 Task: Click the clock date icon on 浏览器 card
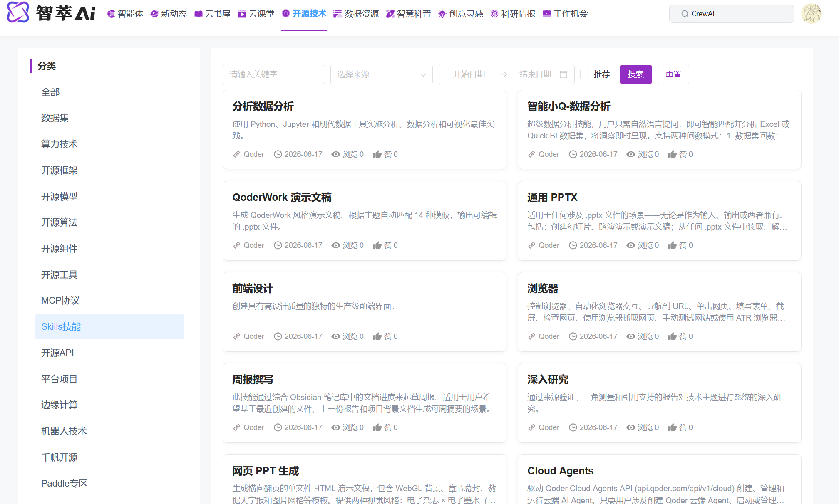(x=573, y=336)
